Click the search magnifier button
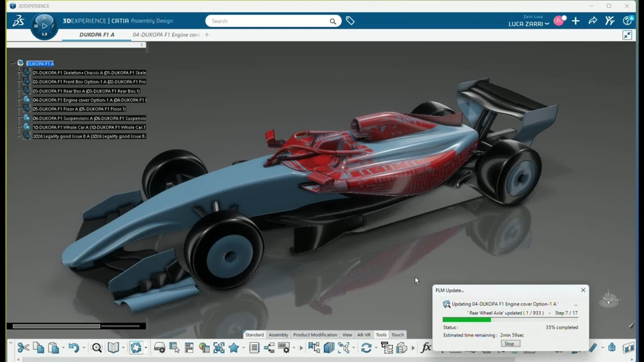644x362 pixels. 333,21
